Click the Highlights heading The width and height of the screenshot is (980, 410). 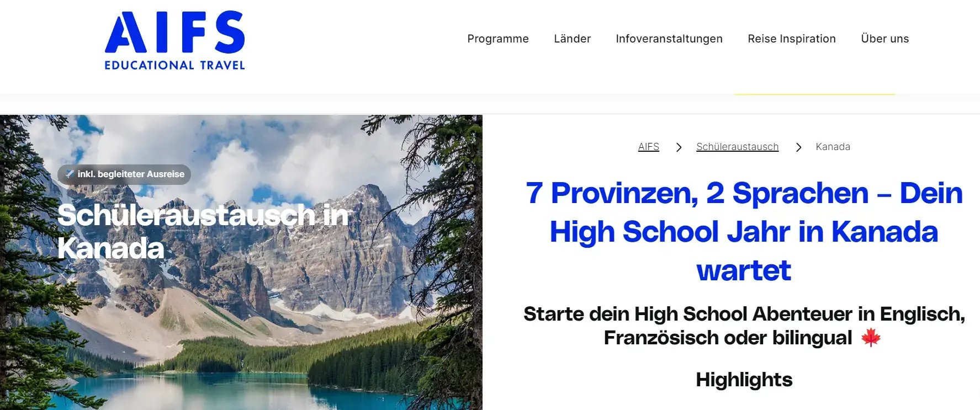click(744, 380)
